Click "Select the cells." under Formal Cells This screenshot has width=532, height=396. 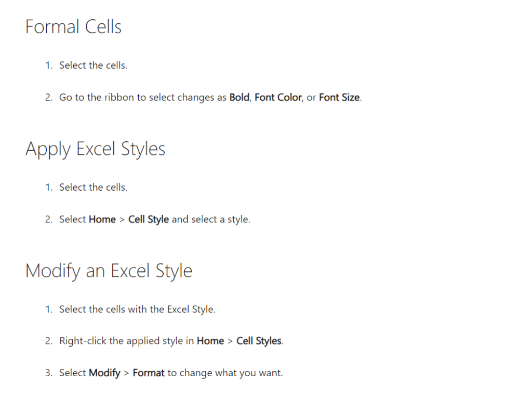pos(93,65)
